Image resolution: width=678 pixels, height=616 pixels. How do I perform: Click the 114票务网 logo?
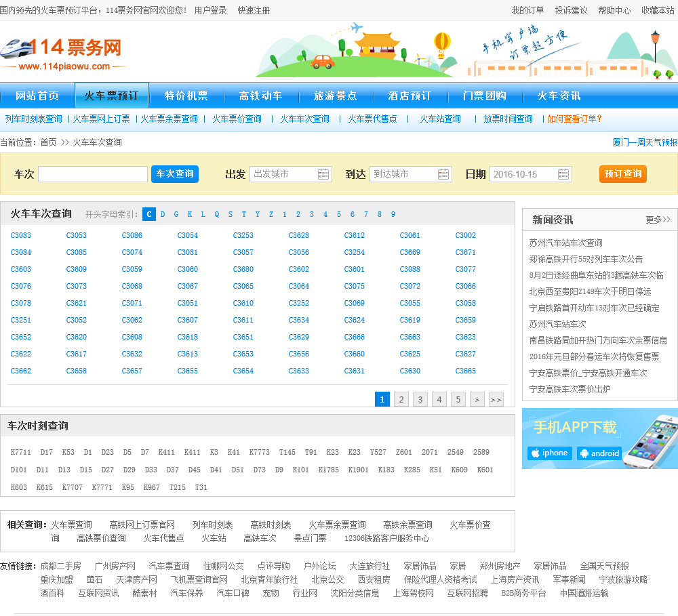coord(62,54)
